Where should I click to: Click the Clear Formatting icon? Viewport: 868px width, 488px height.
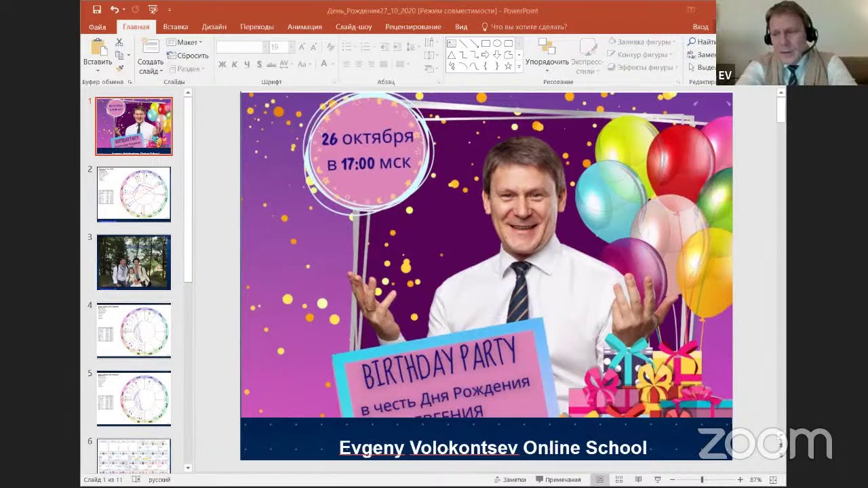point(330,47)
